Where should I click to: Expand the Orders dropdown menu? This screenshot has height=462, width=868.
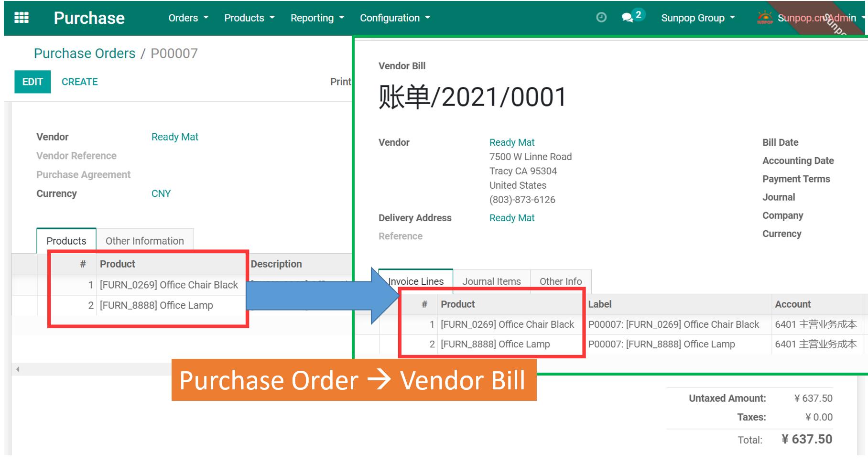tap(188, 18)
